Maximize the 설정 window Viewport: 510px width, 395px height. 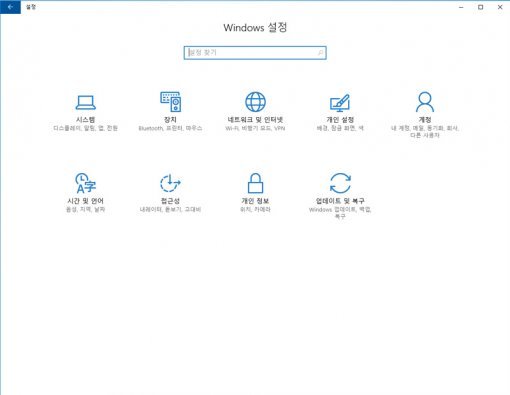480,7
